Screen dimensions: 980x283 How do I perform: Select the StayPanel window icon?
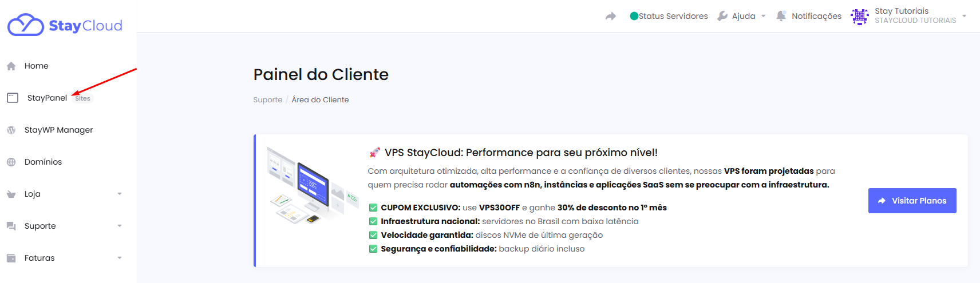click(13, 98)
